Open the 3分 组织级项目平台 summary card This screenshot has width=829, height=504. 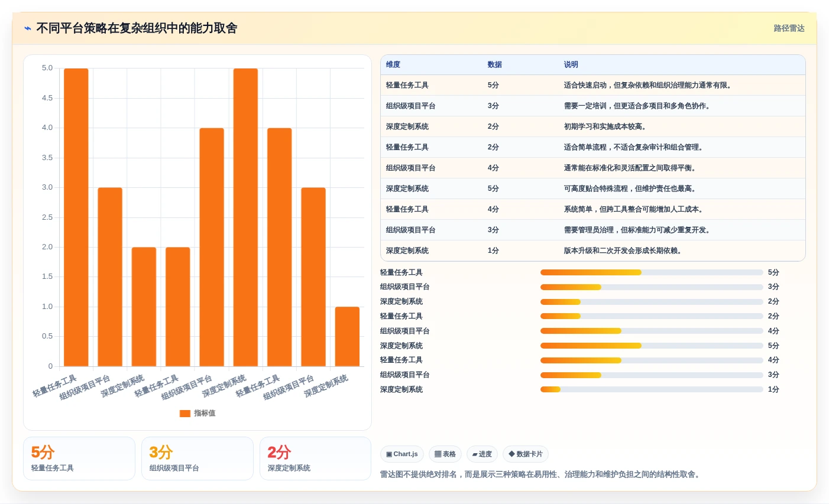pos(197,459)
